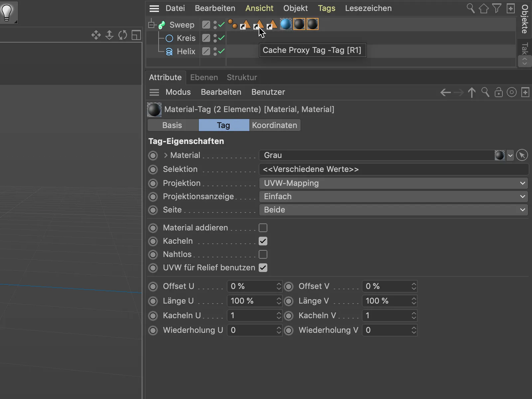
Task: Expand the Material parameter arrow
Action: coord(166,155)
